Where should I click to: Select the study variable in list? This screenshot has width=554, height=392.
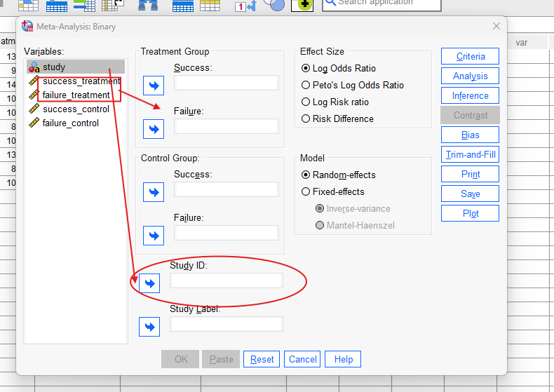pos(54,67)
